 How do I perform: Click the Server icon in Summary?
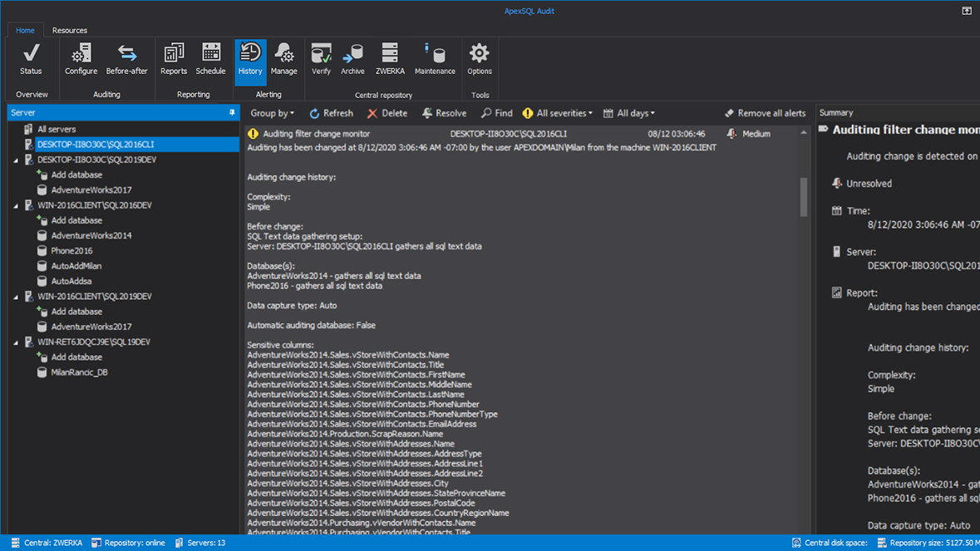[x=837, y=252]
